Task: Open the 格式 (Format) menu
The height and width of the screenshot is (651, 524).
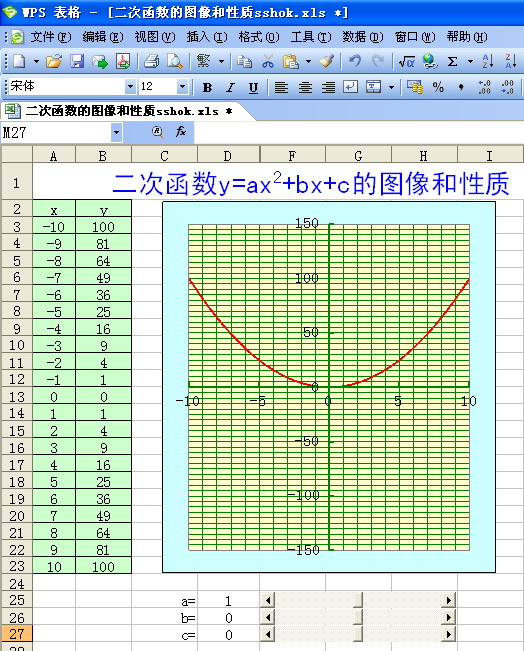Action: [259, 37]
